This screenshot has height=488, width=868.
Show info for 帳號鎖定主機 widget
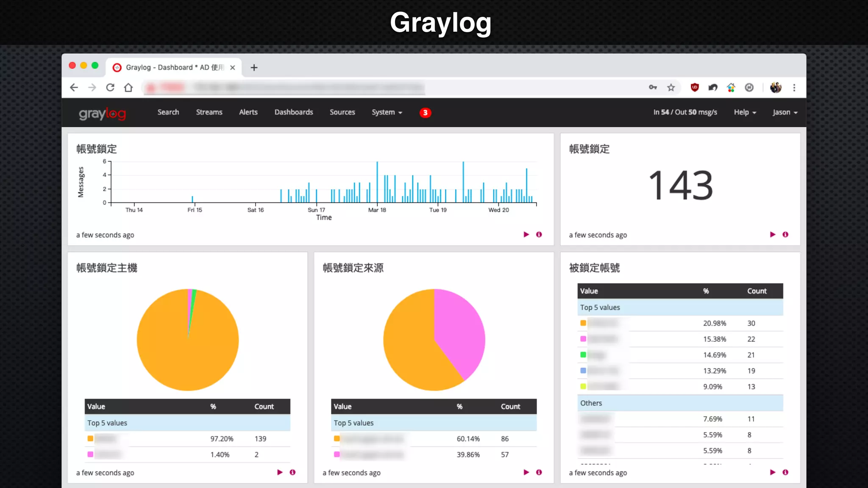tap(292, 472)
